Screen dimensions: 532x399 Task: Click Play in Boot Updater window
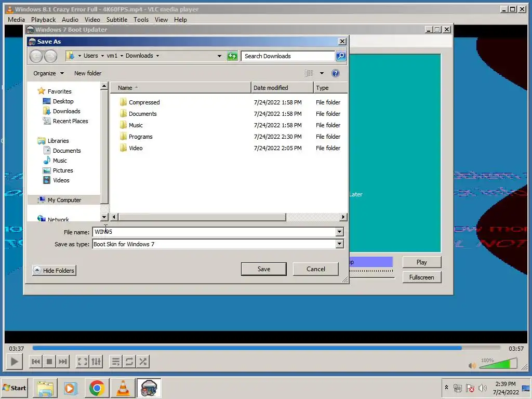421,262
